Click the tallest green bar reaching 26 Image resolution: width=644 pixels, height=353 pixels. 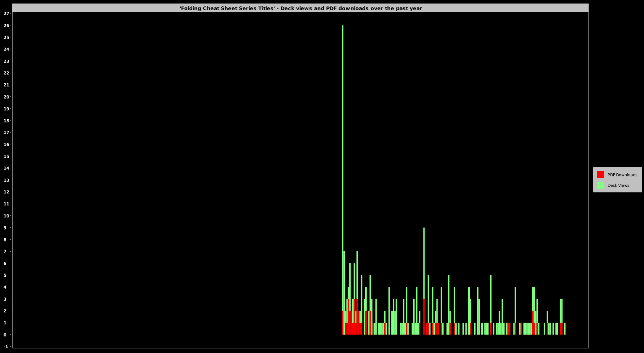[x=343, y=168]
